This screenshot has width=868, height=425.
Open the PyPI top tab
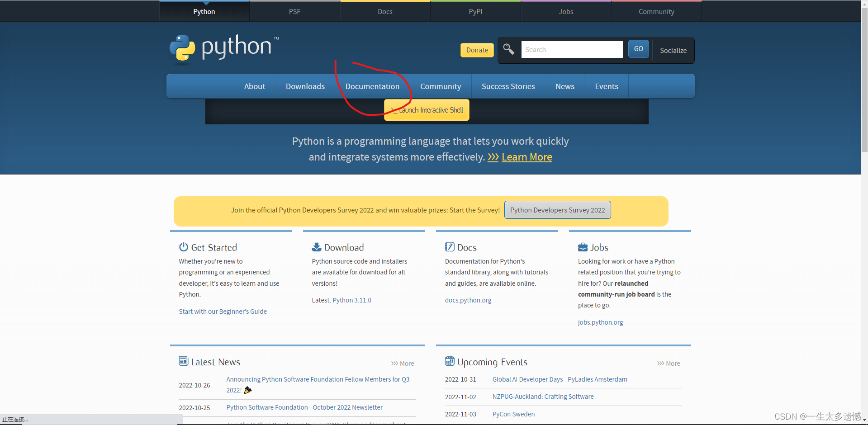click(x=475, y=11)
